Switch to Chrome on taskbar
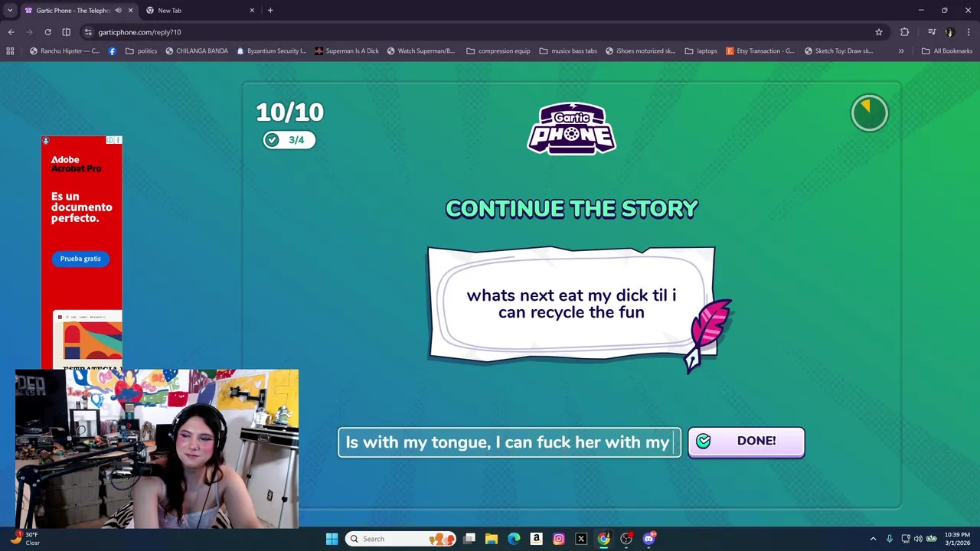 point(603,539)
